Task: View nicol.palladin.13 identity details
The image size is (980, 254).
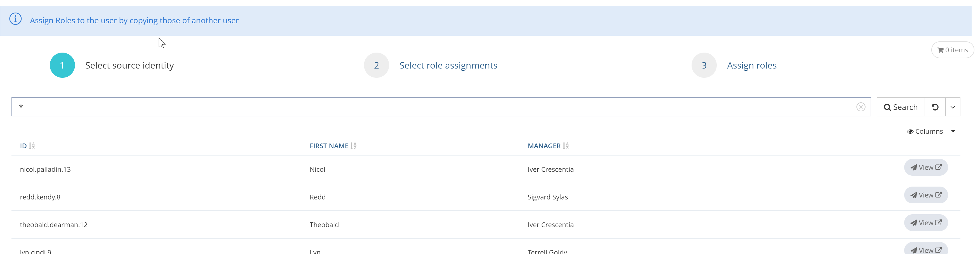Action: click(925, 168)
